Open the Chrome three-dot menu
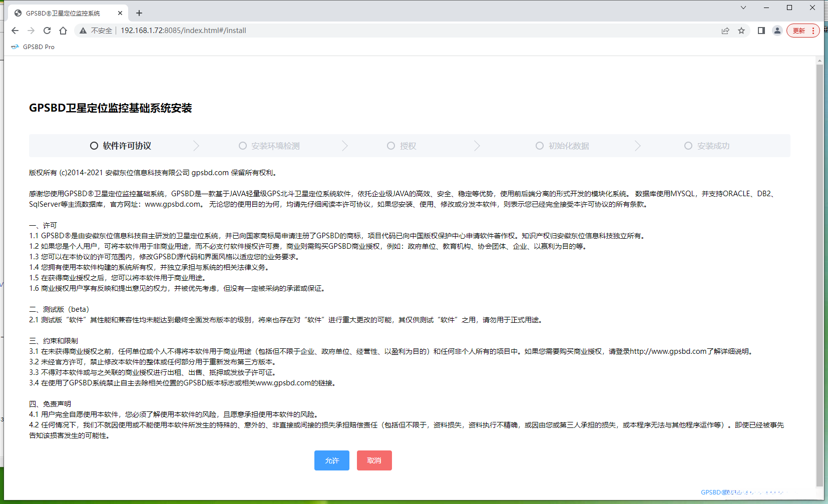Viewport: 828px width, 504px height. pos(813,31)
